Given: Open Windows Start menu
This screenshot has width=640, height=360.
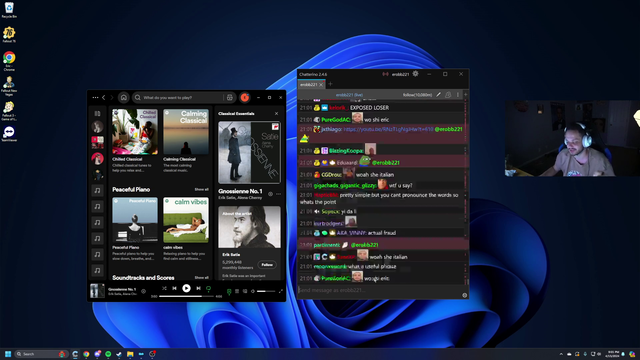Looking at the screenshot, I should (8, 354).
